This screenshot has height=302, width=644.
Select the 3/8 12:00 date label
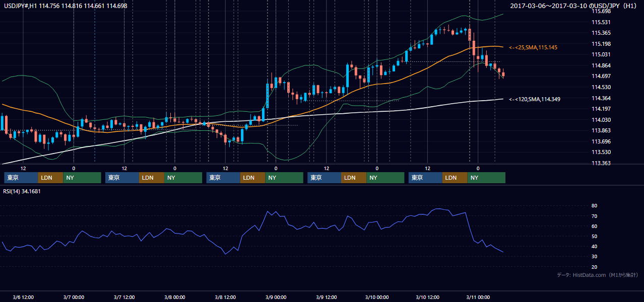(225, 297)
